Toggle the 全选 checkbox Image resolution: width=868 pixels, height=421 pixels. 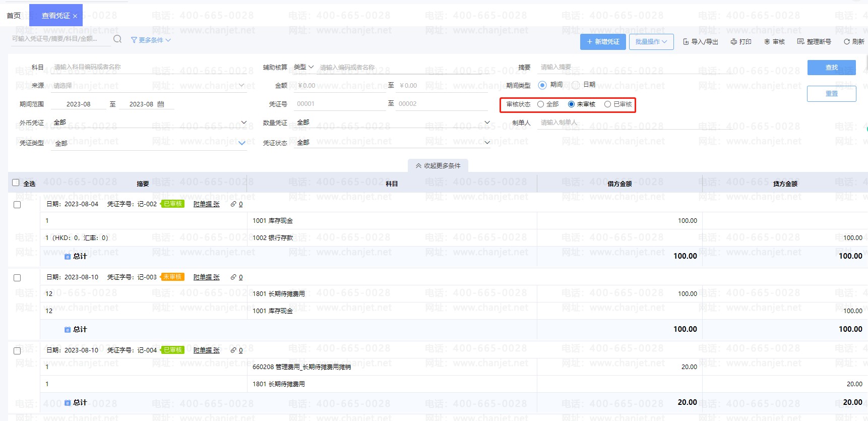[x=16, y=183]
